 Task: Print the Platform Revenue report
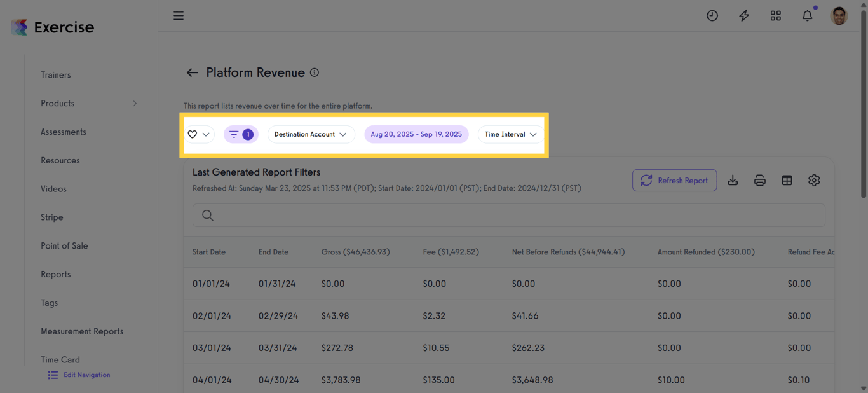(x=760, y=180)
